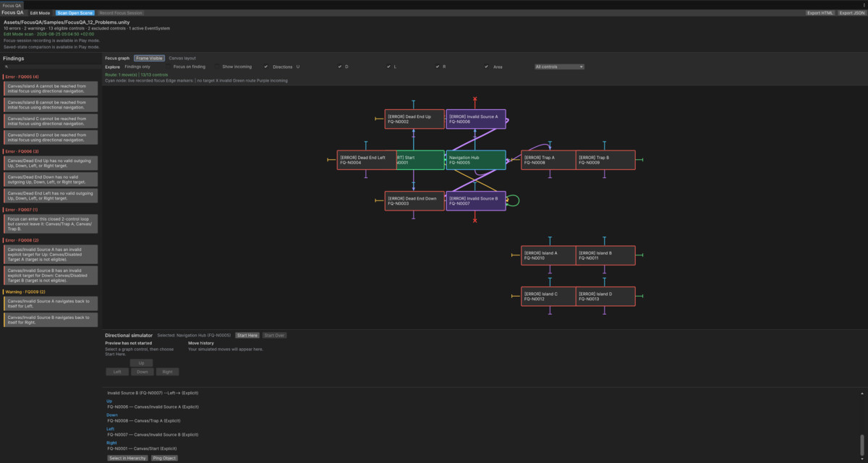The height and width of the screenshot is (463, 868).
Task: Click the 'Error · FQ0006 (3)' group header
Action: [x=22, y=151]
